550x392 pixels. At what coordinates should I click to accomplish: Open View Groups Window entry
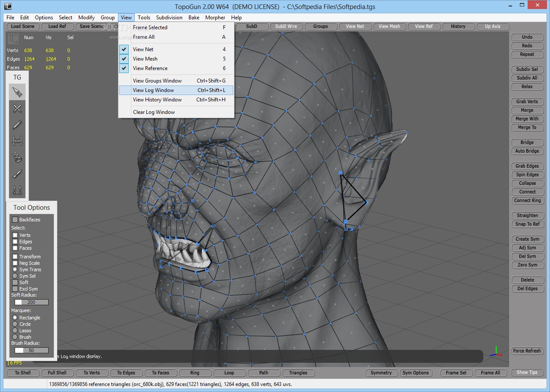click(x=176, y=81)
